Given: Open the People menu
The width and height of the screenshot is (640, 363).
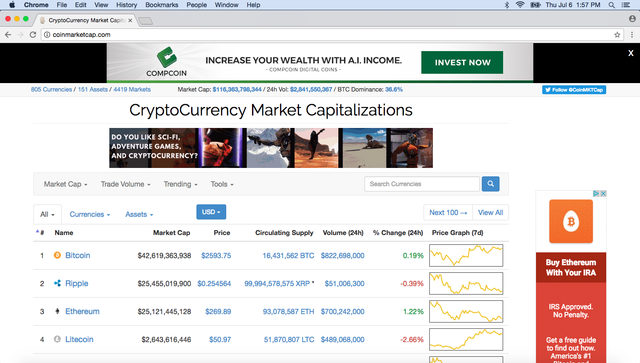Looking at the screenshot, I should tap(196, 5).
